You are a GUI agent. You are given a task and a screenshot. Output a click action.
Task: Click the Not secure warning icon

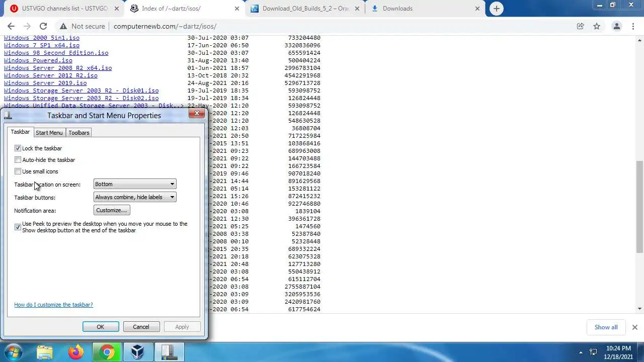tap(63, 26)
